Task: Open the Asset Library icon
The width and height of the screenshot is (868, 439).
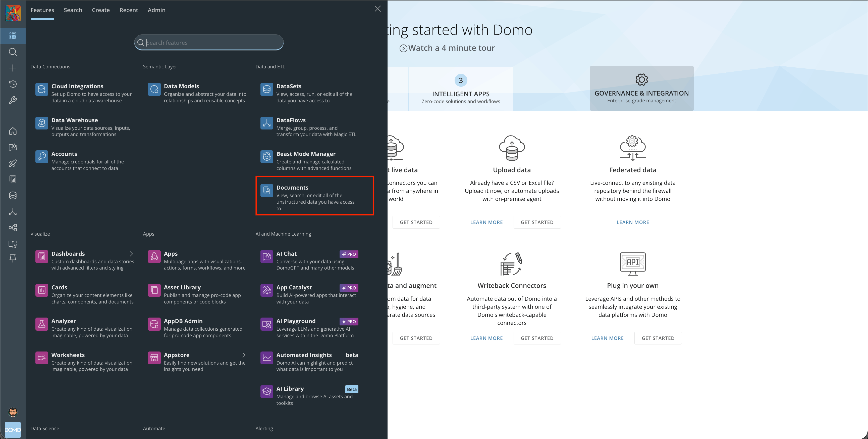Action: tap(154, 291)
